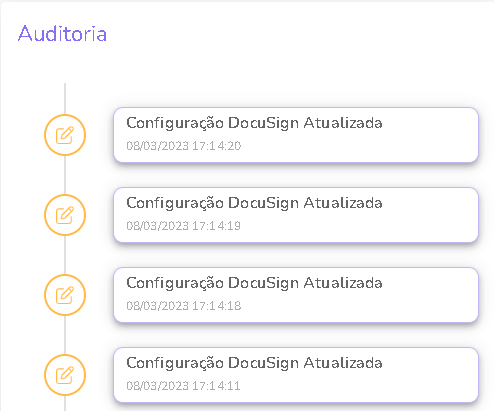Select the 08/03/2023 17:14:18 timestamp text

pos(184,306)
